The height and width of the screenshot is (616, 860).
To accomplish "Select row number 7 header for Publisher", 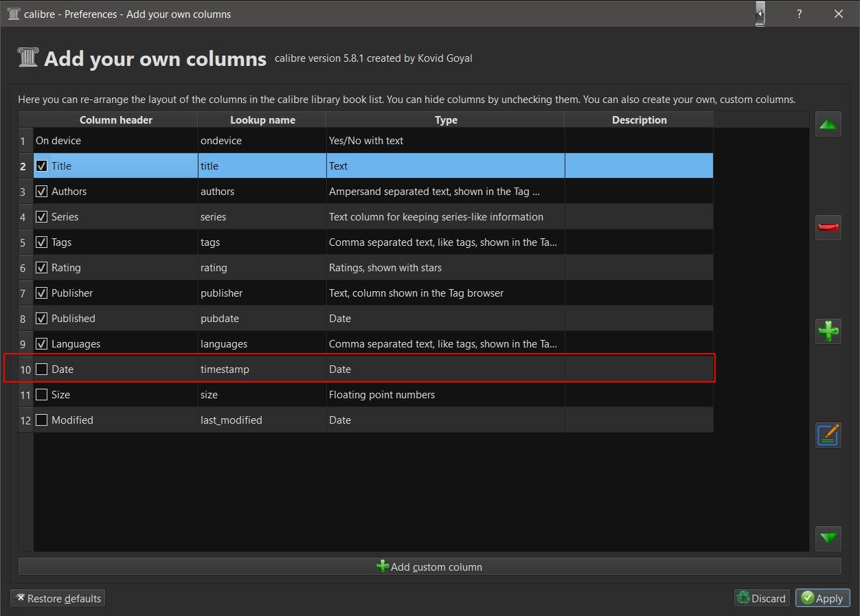I will [23, 293].
